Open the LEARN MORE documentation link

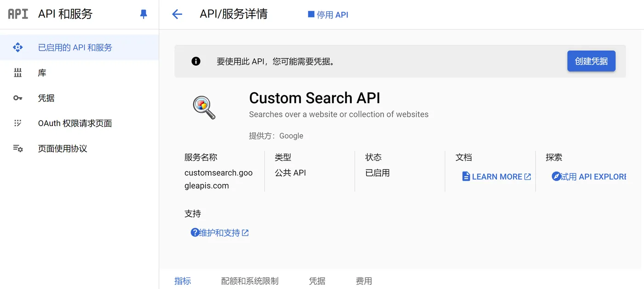click(496, 177)
